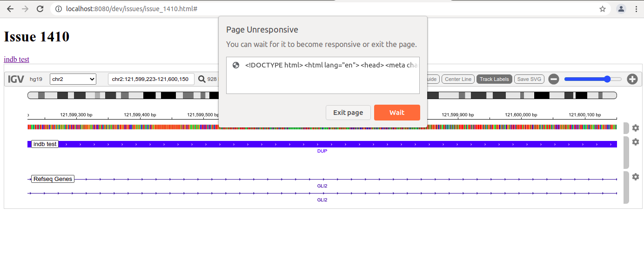Viewport: 644px width, 274px height.
Task: Open the Chrome three-dot menu
Action: (x=636, y=9)
